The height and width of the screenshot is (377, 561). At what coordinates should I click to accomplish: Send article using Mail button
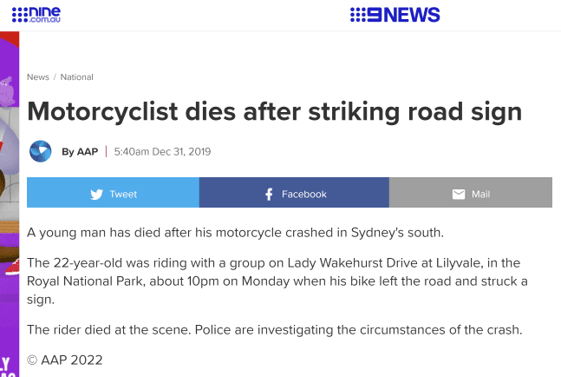click(x=470, y=192)
